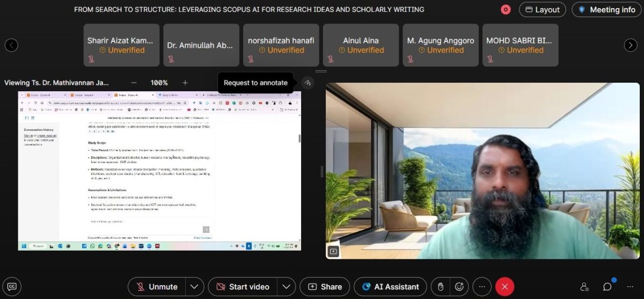This screenshot has width=644, height=299.
Task: Click Conversation history heading text
Action: (x=38, y=129)
